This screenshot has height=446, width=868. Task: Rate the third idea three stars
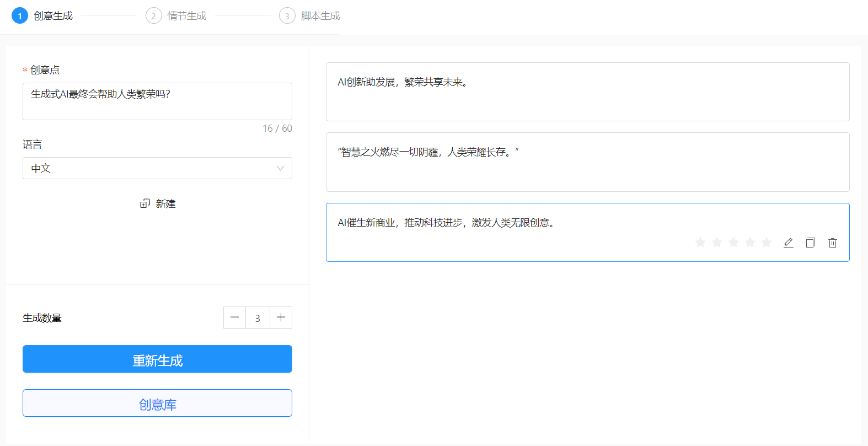coord(733,242)
